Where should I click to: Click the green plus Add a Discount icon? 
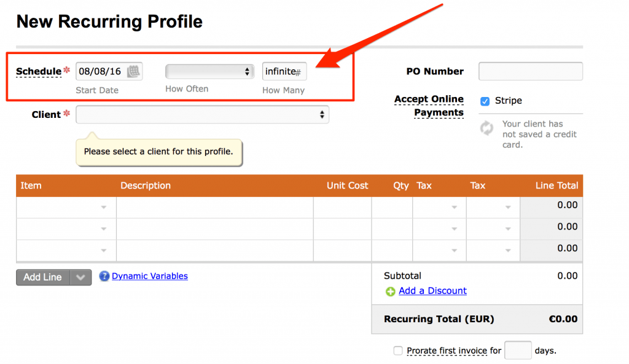point(390,292)
